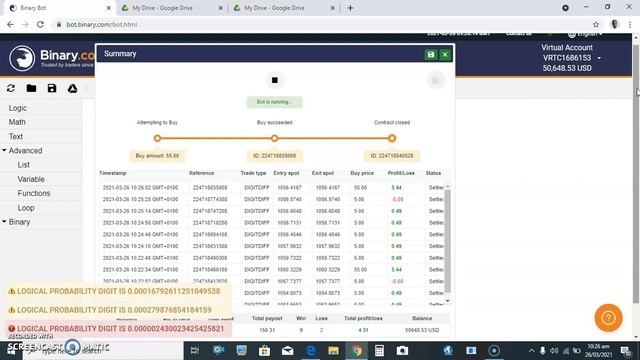
Task: Open the orange help question-mark button
Action: coord(608,318)
